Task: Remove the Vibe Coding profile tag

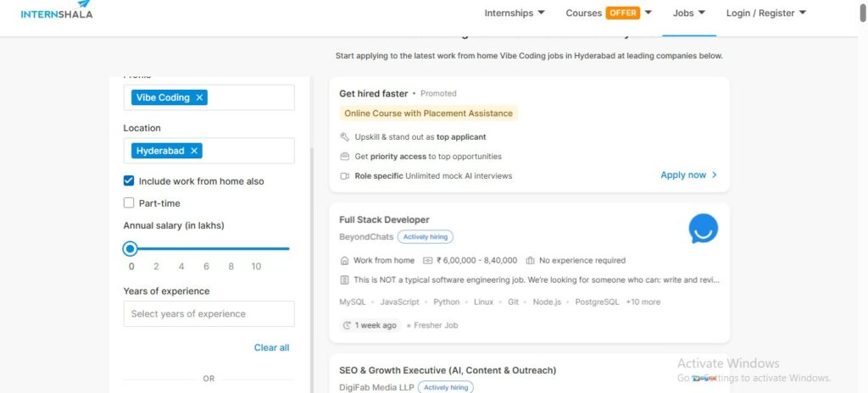Action: (200, 97)
